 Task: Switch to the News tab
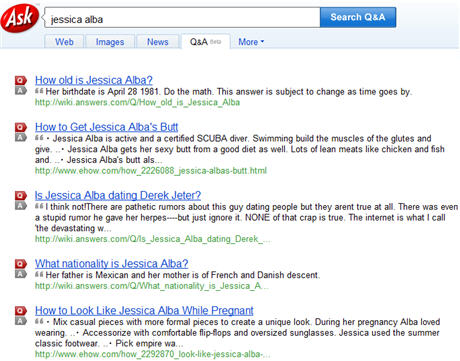[158, 42]
